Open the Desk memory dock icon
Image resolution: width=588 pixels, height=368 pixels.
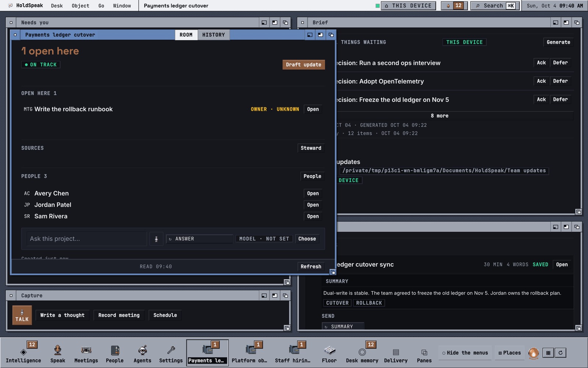tap(362, 353)
